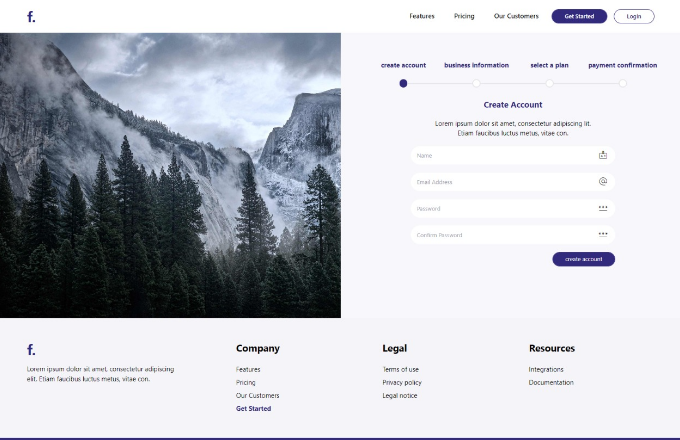Click the @ icon in Email field
This screenshot has height=440, width=680.
pos(603,182)
